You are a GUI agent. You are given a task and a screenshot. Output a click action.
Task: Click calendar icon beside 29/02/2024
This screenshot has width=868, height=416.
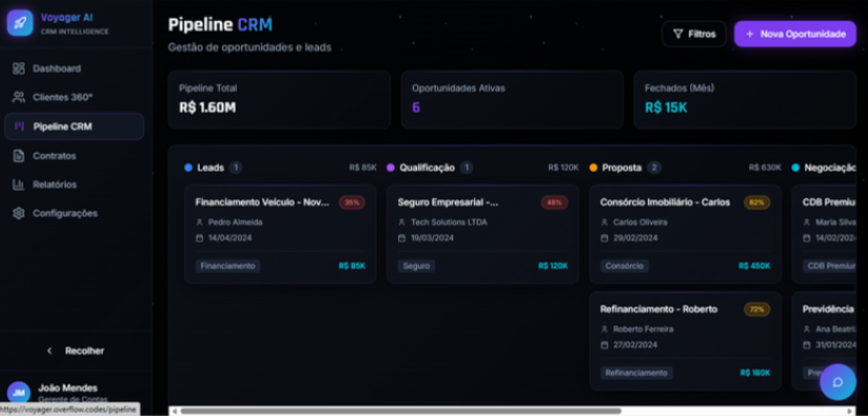[x=604, y=238]
